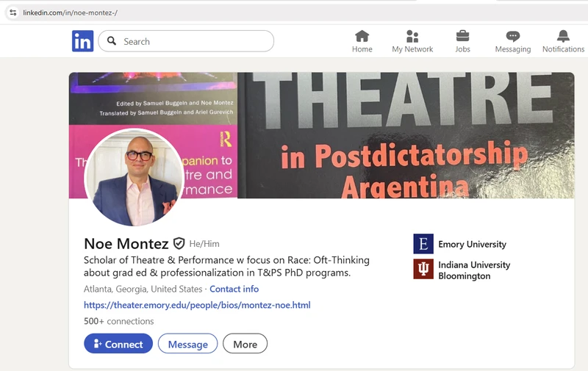Image resolution: width=588 pixels, height=371 pixels.
Task: Open the Messaging chat bubble icon
Action: point(512,36)
